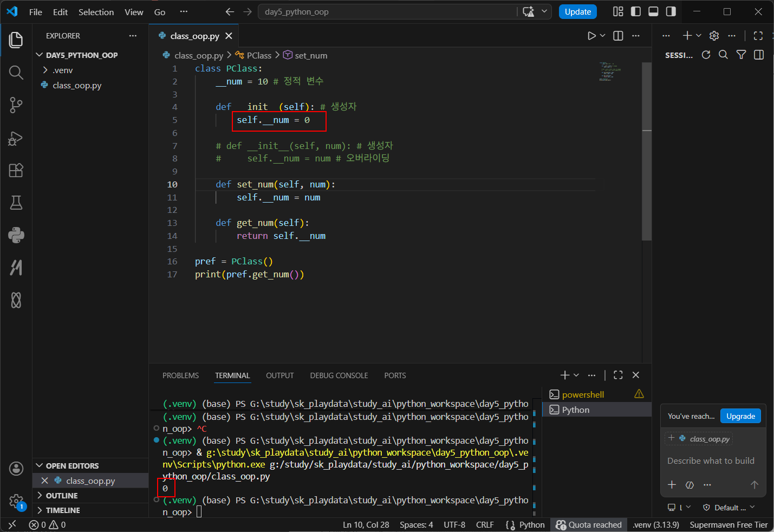
Task: Switch to the OUTPUT tab
Action: pos(279,375)
